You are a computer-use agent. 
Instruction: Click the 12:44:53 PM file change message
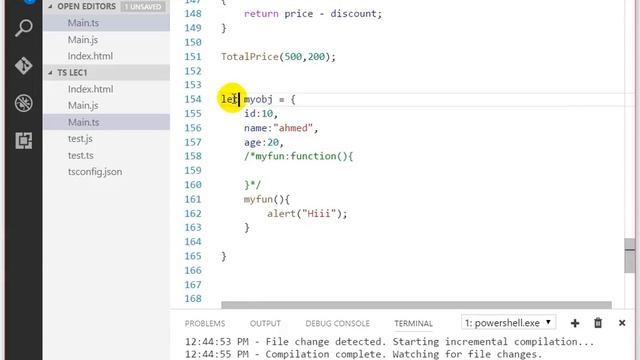click(x=389, y=341)
